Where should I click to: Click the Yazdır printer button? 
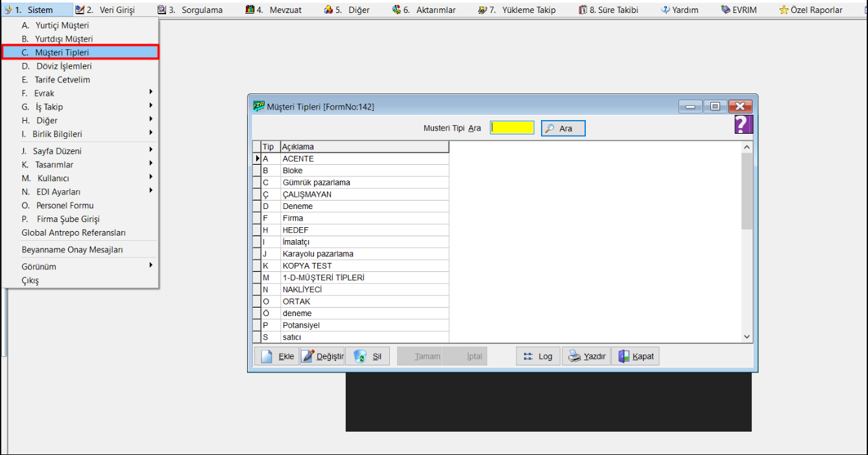[x=586, y=356]
